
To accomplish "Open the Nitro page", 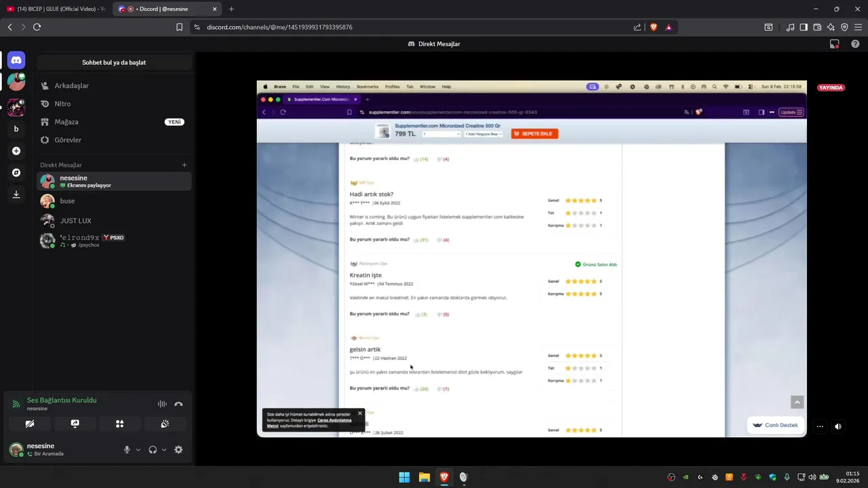I will click(x=114, y=104).
